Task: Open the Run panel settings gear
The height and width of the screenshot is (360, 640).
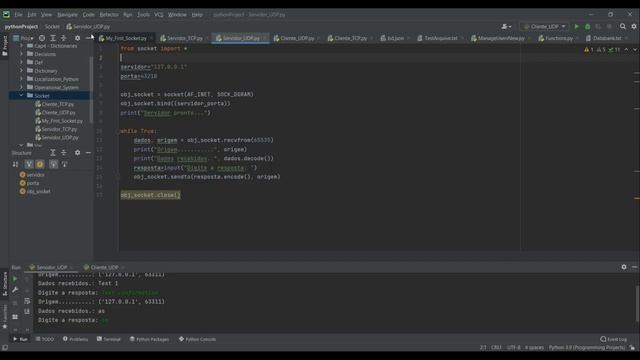Action: click(x=624, y=267)
